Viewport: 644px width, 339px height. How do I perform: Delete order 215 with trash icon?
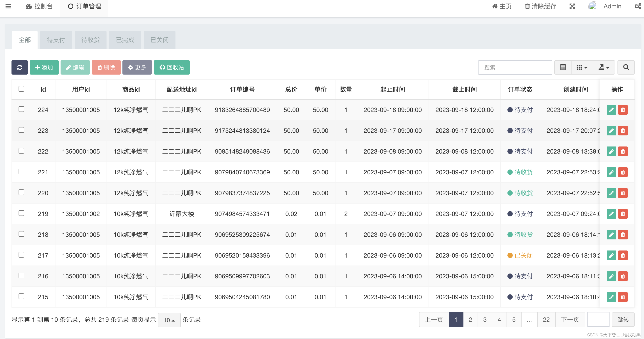(623, 297)
